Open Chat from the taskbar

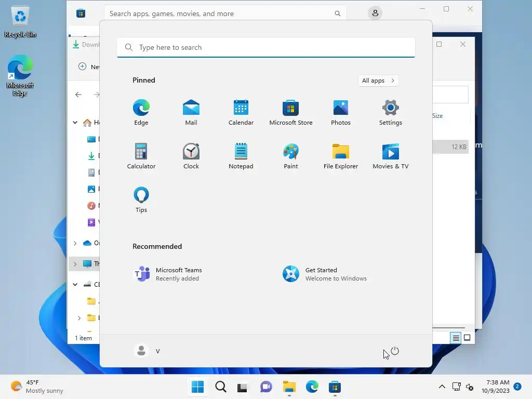tap(266, 387)
